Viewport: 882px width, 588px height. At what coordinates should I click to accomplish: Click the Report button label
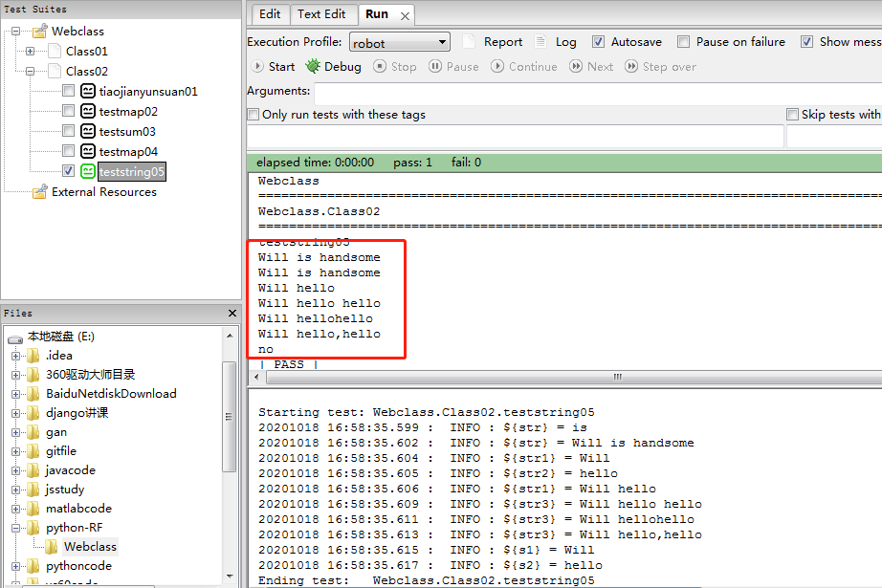pos(503,42)
